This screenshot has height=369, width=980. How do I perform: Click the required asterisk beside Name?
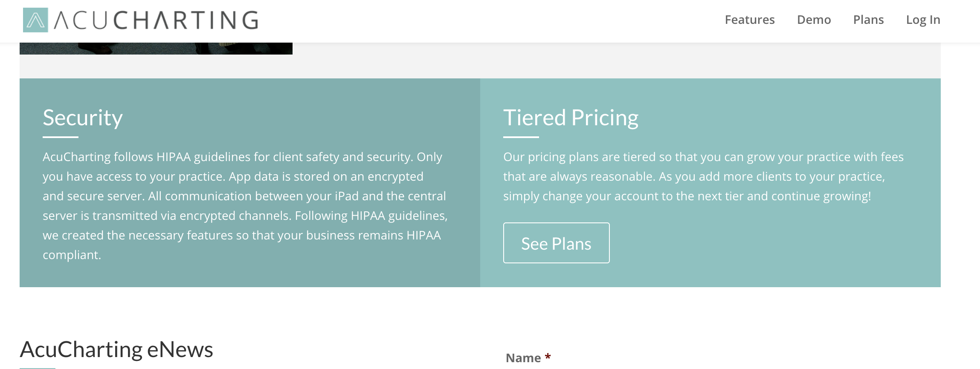click(x=548, y=357)
